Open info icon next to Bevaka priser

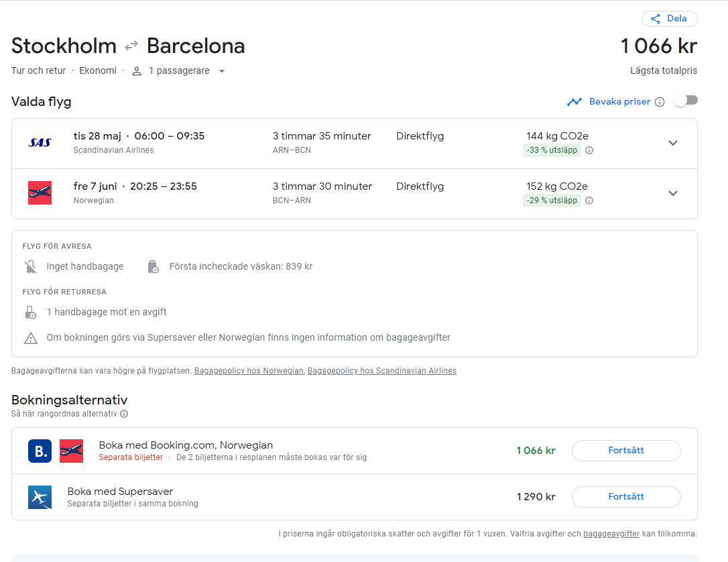coord(660,102)
